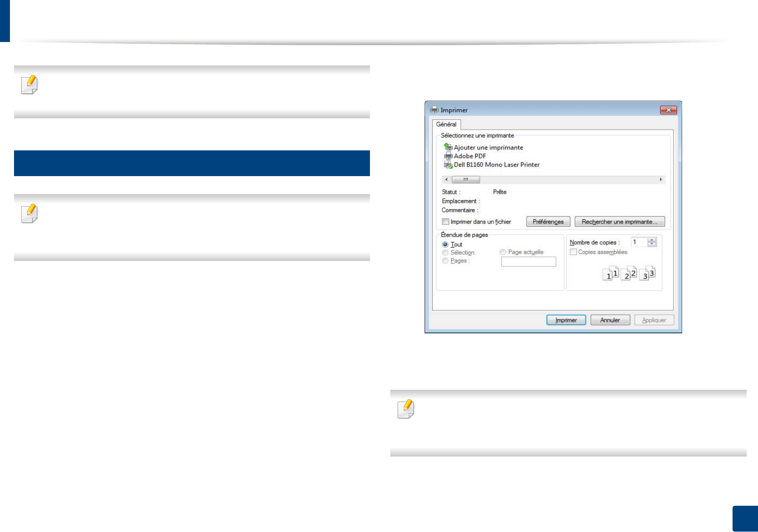758x532 pixels.
Task: Select the Tout radio button
Action: tap(445, 244)
